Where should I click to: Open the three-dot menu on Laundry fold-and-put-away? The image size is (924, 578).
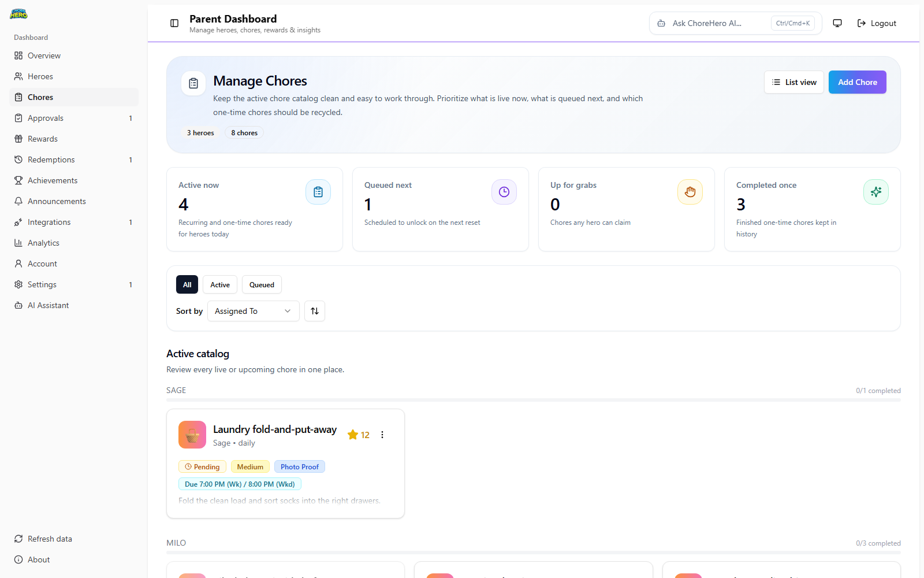click(x=382, y=434)
